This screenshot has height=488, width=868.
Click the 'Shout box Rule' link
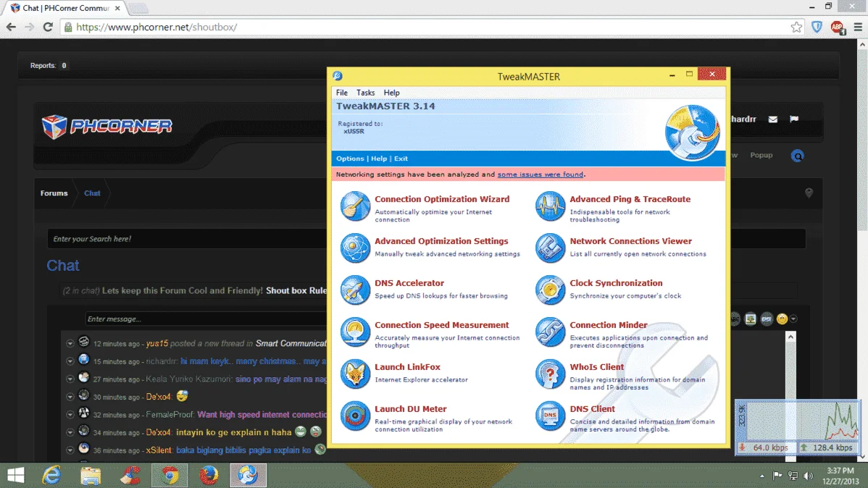[x=296, y=290]
